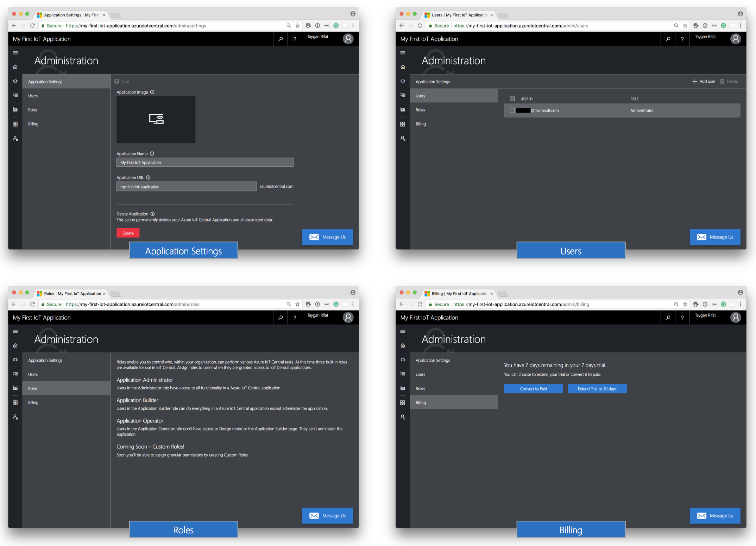The image size is (756, 546).
Task: Click Application Operator heading in Roles window
Action: pyautogui.click(x=140, y=421)
